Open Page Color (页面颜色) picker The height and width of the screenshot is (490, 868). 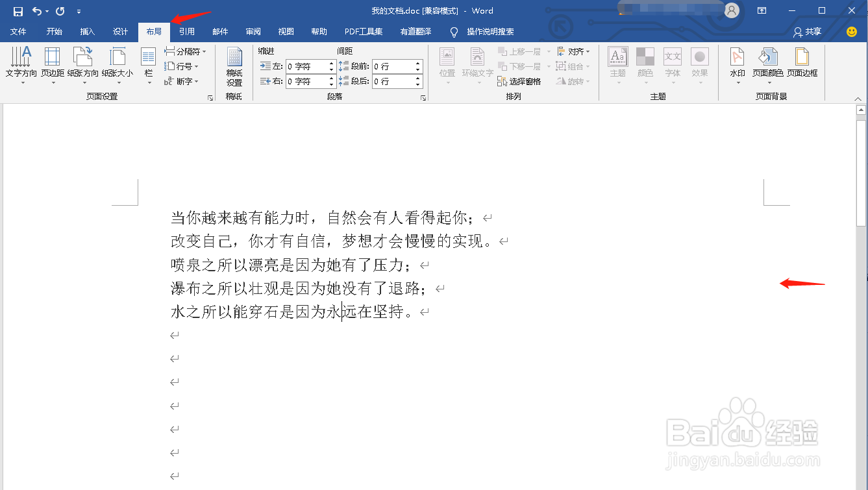point(768,66)
